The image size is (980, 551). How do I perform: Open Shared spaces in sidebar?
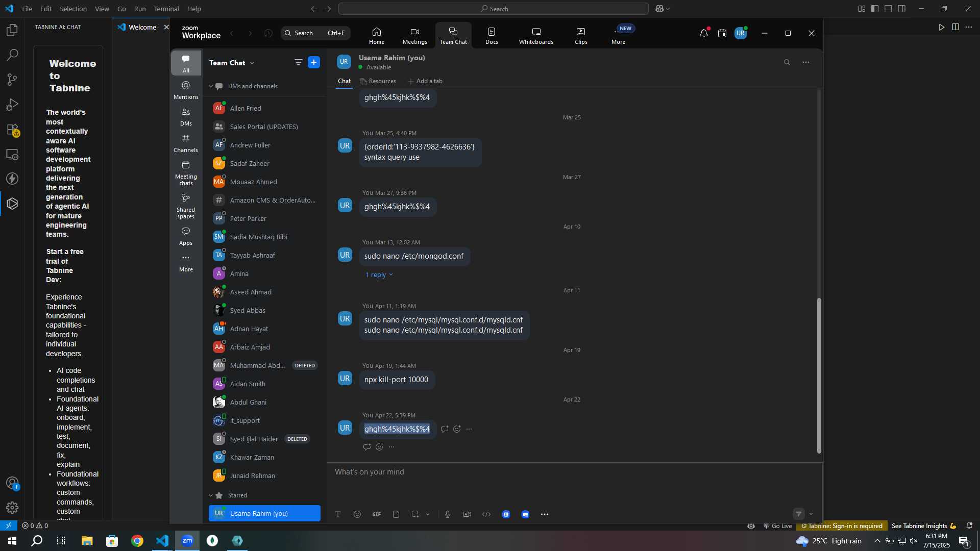186,206
